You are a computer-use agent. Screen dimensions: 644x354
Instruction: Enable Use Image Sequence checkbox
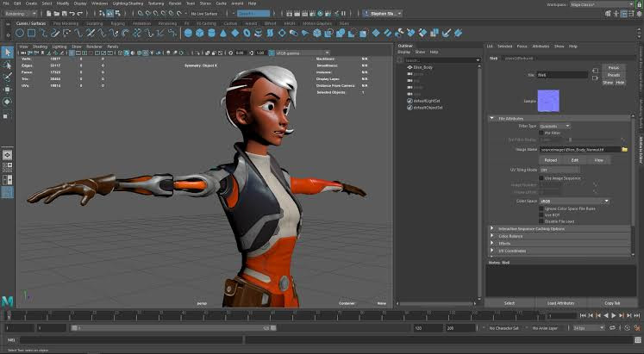click(541, 178)
